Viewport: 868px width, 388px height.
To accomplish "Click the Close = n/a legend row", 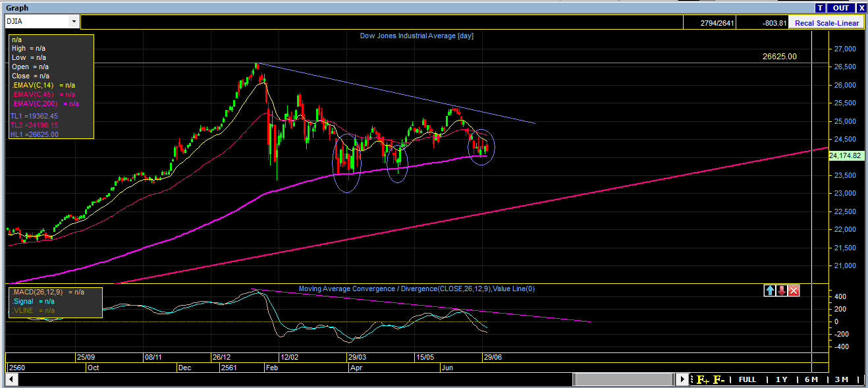I will pos(30,76).
